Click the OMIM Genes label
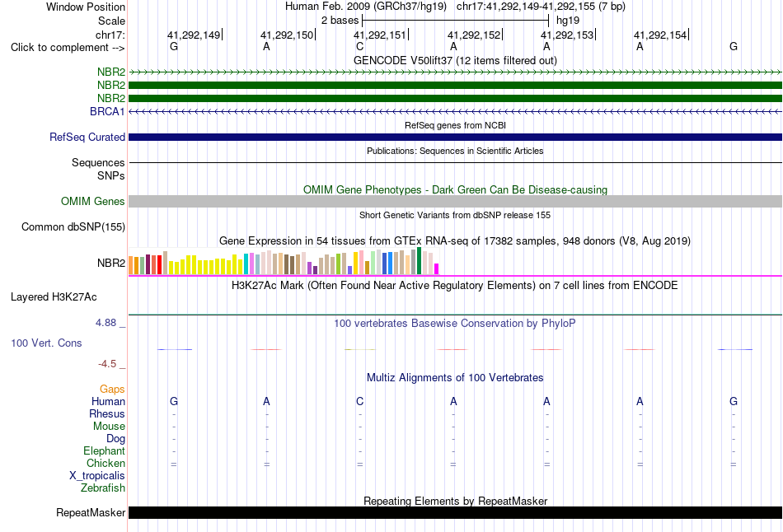The height and width of the screenshot is (532, 783). 92,201
